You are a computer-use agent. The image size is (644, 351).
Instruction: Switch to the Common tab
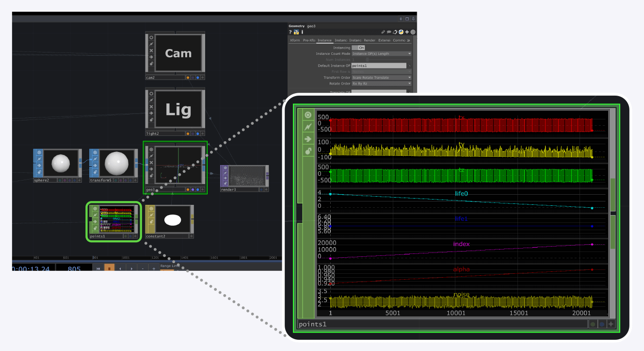pos(399,40)
